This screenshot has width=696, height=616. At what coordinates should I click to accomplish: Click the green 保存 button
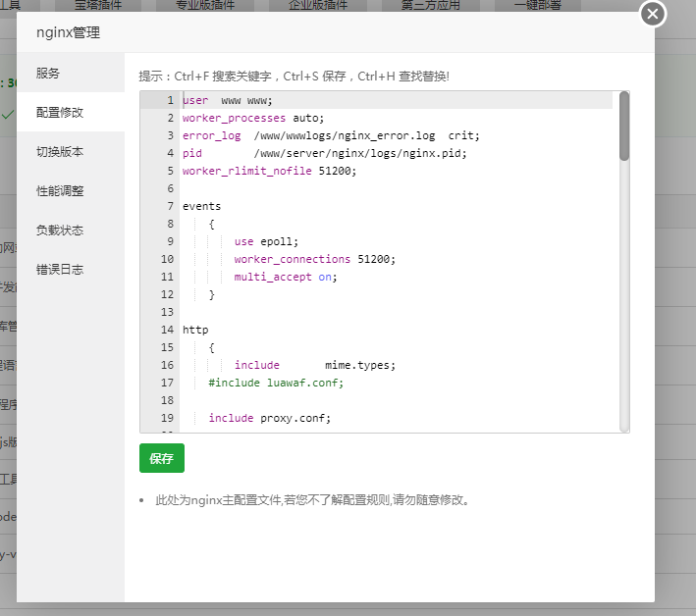162,458
